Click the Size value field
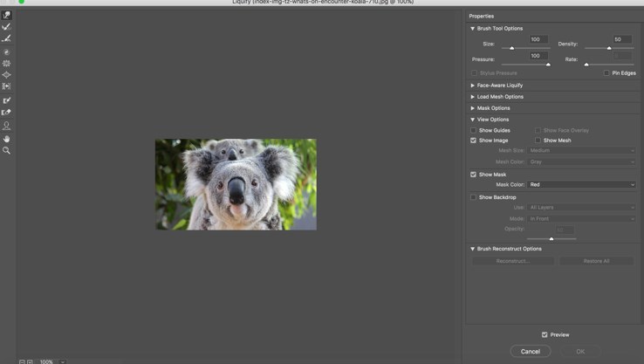The image size is (644, 364). (538, 39)
